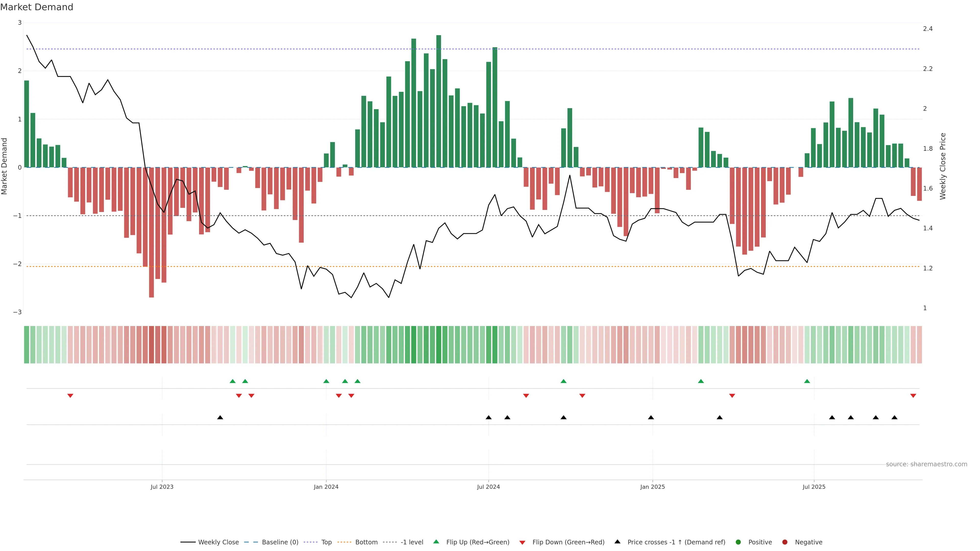The image size is (980, 551).
Task: Click the last red flip-down marker
Action: click(913, 396)
